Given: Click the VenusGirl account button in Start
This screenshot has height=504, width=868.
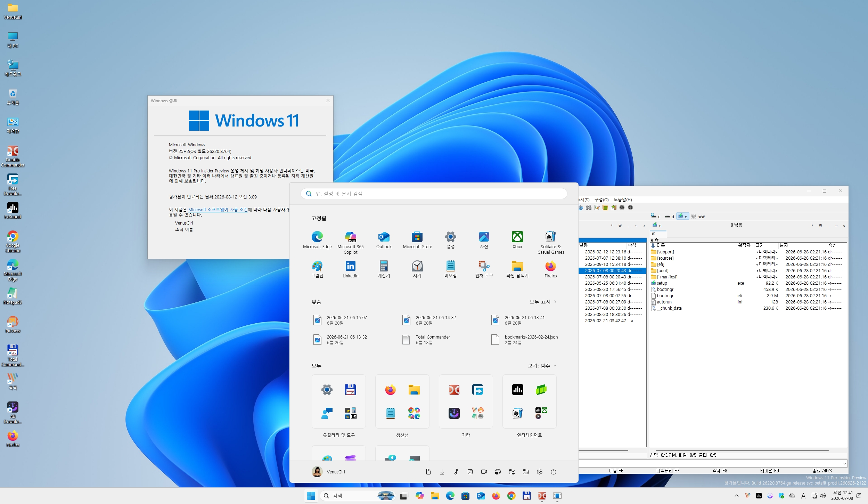Looking at the screenshot, I should [328, 472].
